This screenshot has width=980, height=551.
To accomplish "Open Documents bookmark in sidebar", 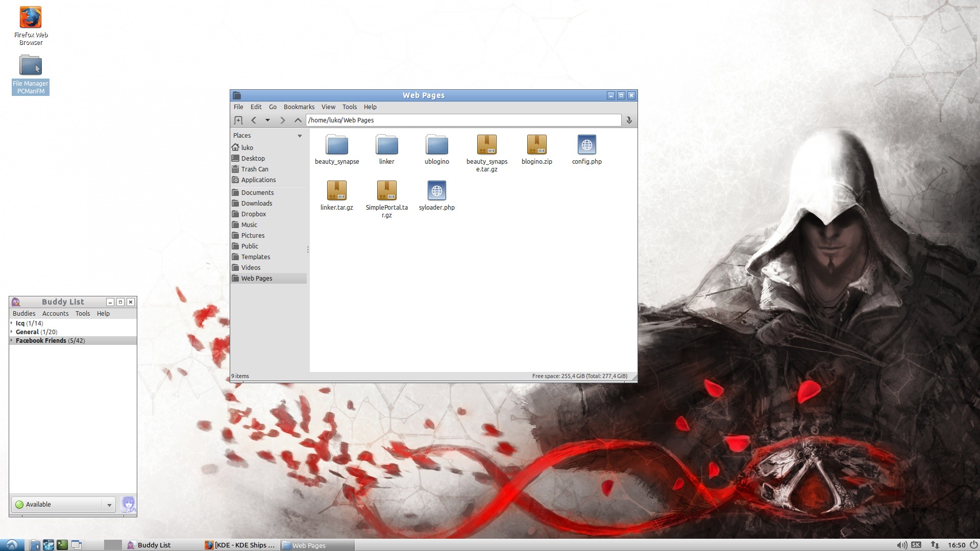I will click(268, 192).
